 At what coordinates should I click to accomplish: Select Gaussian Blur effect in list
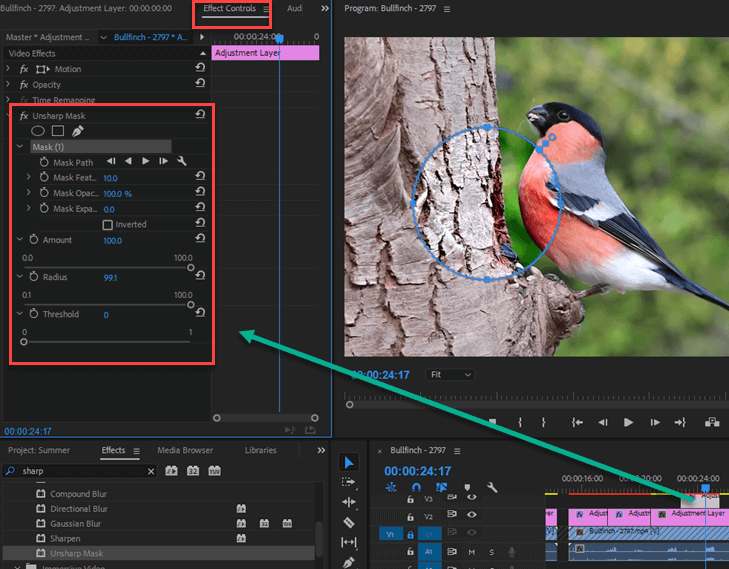[x=76, y=524]
